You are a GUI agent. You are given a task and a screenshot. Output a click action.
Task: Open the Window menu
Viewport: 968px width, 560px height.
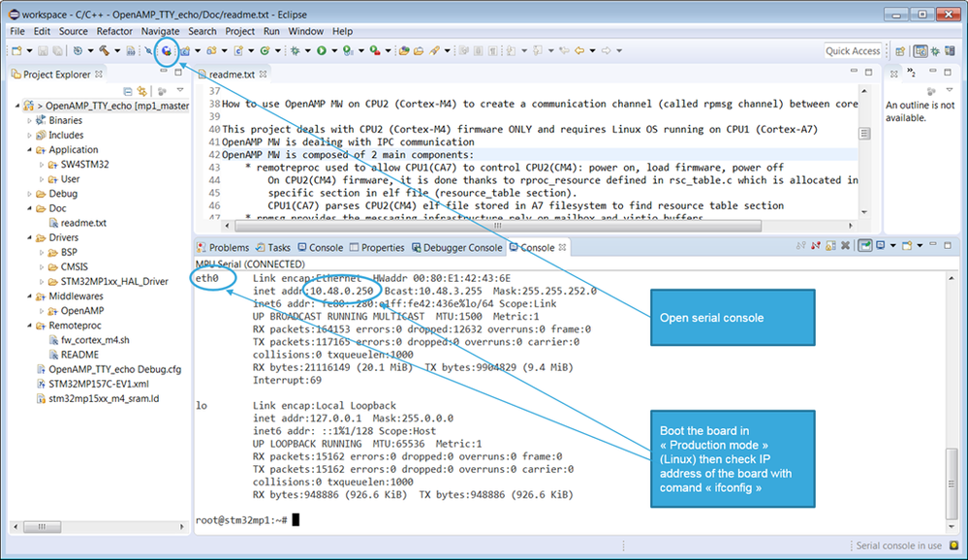tap(305, 31)
